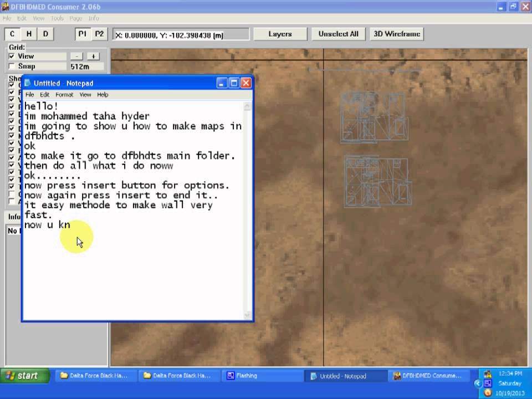This screenshot has width=532, height=399.
Task: Open Notepad's Edit menu
Action: [45, 95]
